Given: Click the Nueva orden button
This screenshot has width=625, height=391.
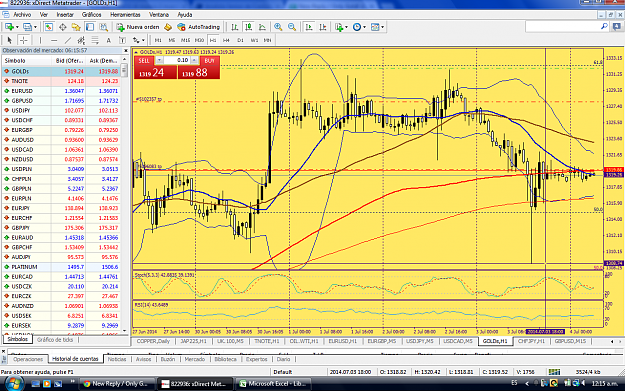Looking at the screenshot, I should pyautogui.click(x=138, y=27).
